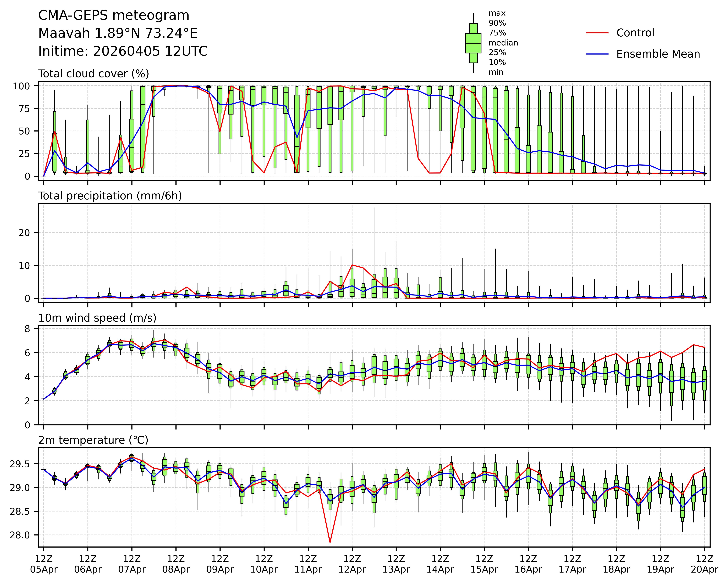
Task: Click the '2m temperature (℃)' panel title
Action: pos(93,440)
